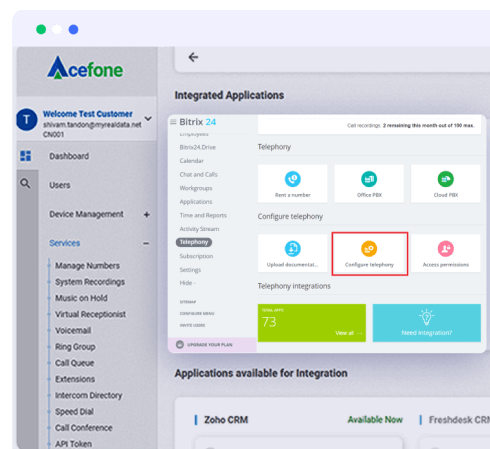
Task: Click the shivam.tandon email address text
Action: click(92, 125)
